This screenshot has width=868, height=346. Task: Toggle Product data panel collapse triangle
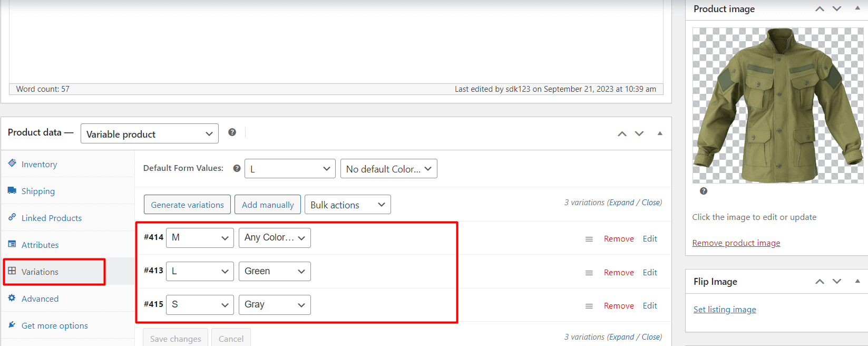660,133
